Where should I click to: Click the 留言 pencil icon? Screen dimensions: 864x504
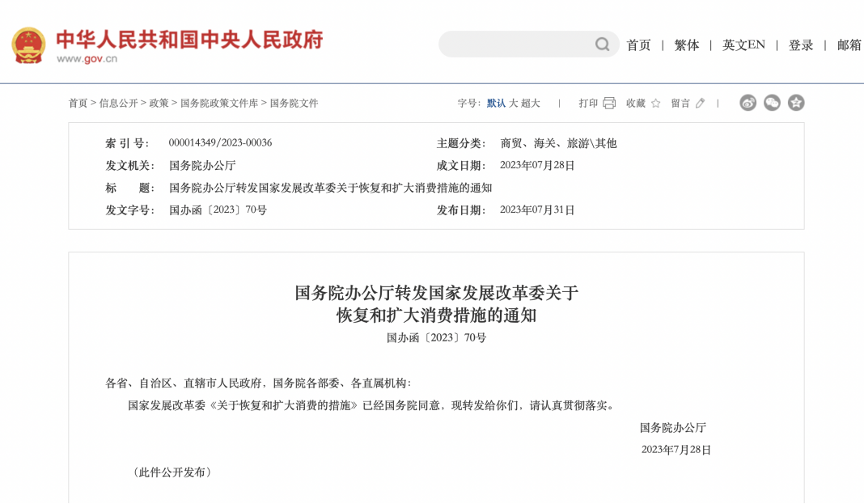700,103
